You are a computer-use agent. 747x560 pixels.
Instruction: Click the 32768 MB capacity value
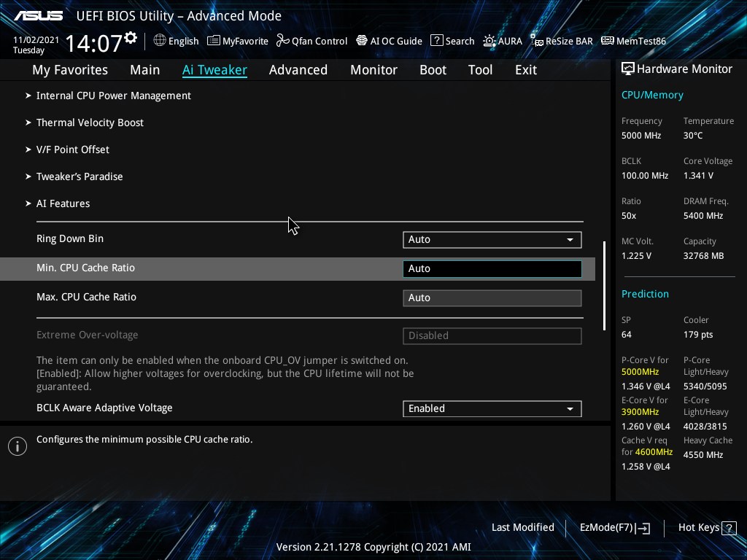(704, 256)
